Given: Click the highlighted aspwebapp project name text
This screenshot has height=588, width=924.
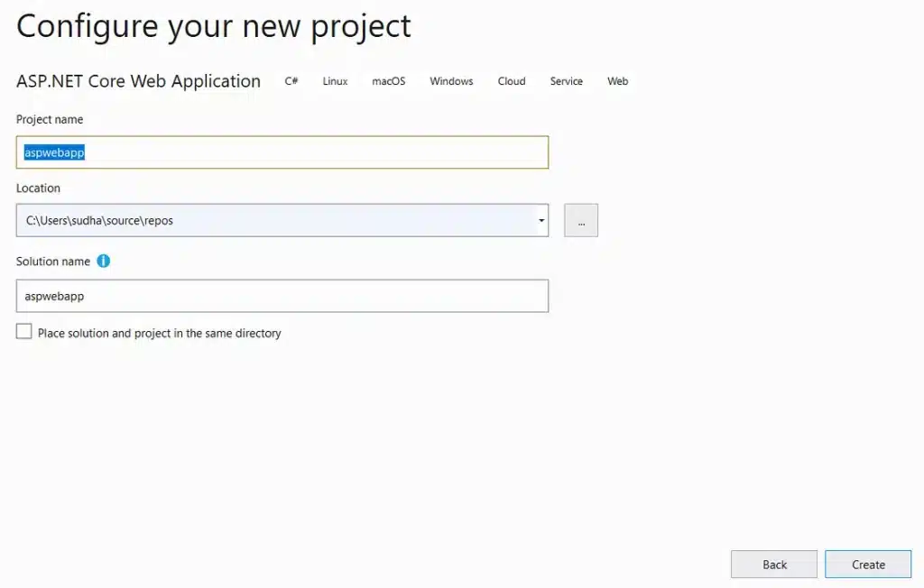Looking at the screenshot, I should tap(54, 152).
